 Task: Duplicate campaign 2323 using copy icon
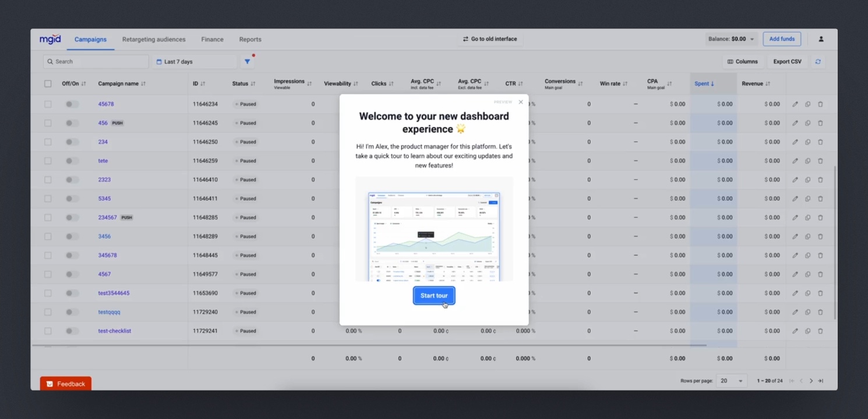click(x=808, y=180)
